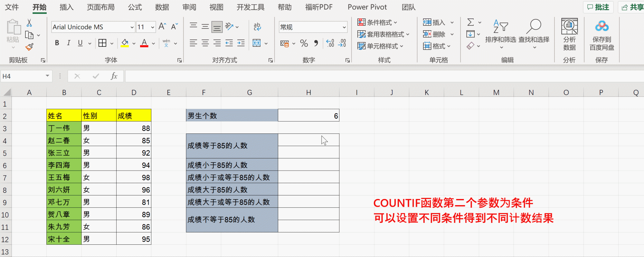Click the 共享 share button

(632, 7)
